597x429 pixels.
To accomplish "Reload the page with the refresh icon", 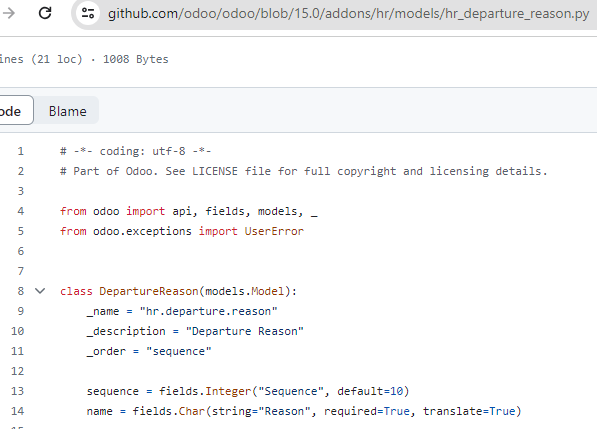I will click(x=45, y=13).
